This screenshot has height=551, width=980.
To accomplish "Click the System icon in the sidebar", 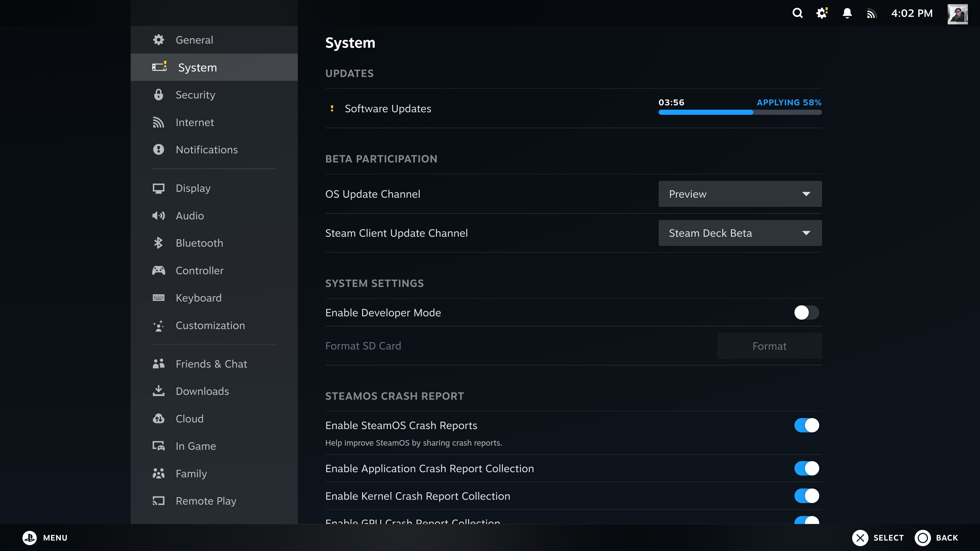I will pos(160,67).
